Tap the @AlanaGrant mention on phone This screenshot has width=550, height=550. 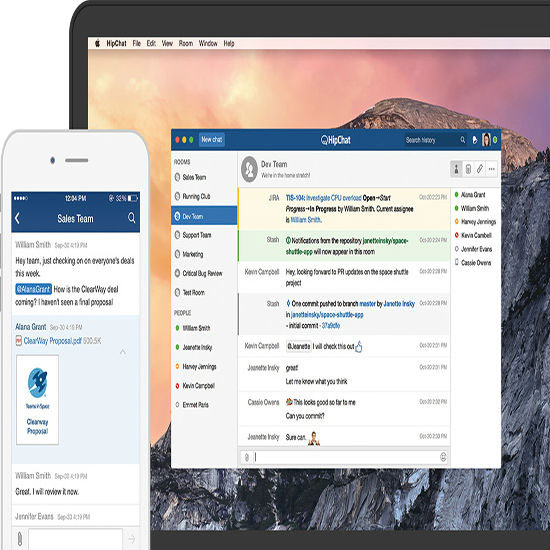34,289
